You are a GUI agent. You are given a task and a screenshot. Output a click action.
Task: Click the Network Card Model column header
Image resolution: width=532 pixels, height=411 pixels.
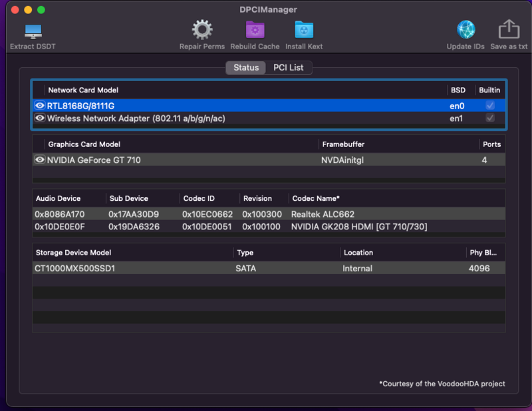click(x=83, y=90)
